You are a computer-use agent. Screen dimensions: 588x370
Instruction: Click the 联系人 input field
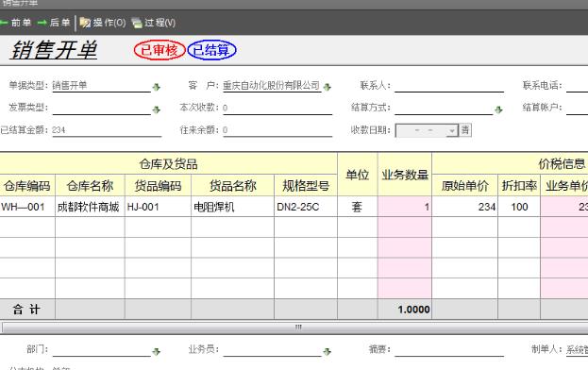pos(449,86)
